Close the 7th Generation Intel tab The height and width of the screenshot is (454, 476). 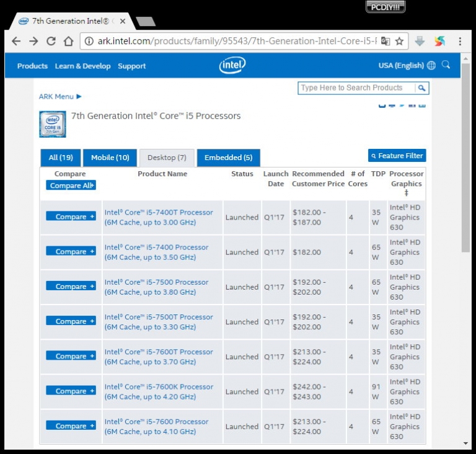123,21
